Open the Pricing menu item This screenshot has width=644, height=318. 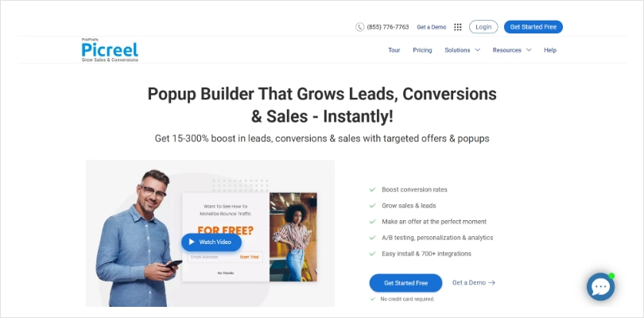(422, 50)
